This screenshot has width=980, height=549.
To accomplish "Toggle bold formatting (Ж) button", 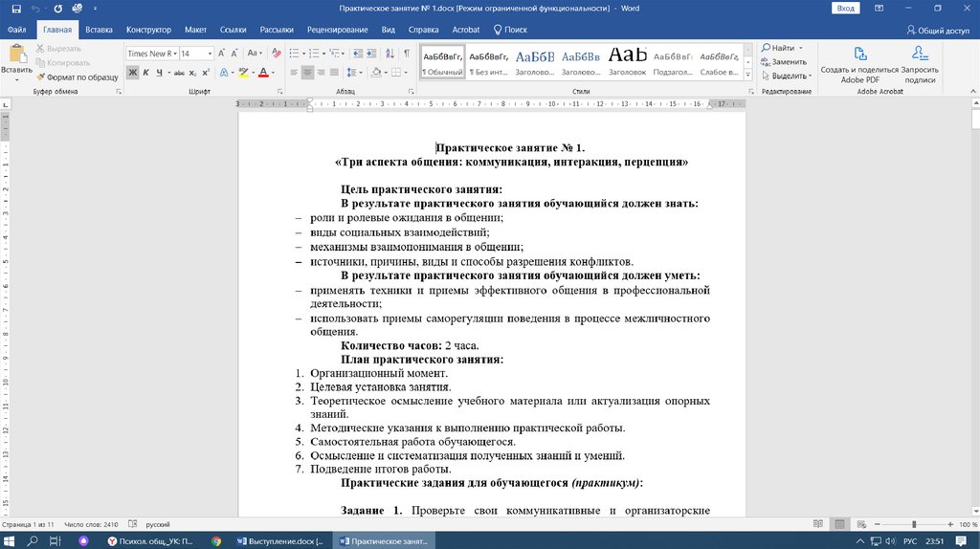I will (x=133, y=73).
